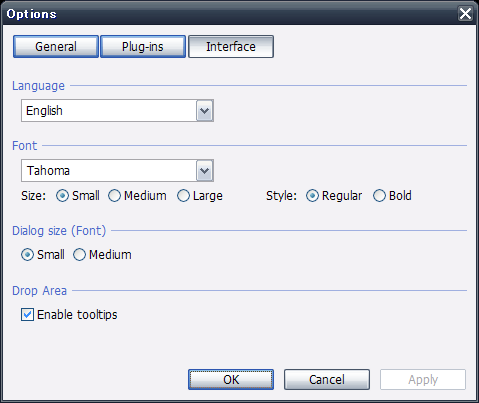Click the Cancel button
Viewport: 479px width, 403px height.
(x=327, y=379)
